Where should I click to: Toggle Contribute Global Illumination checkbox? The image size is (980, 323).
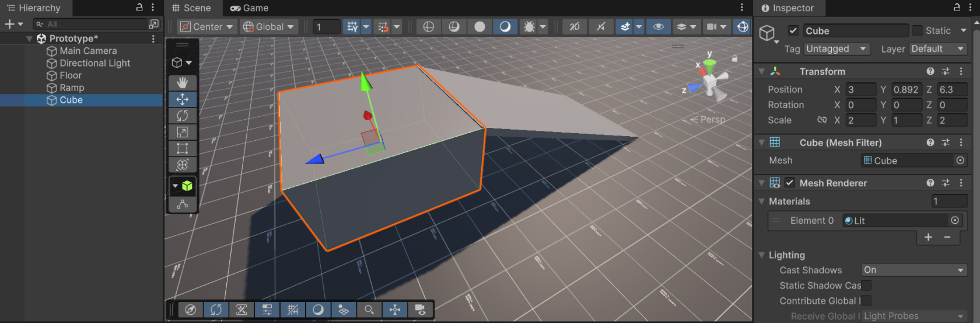pos(867,300)
